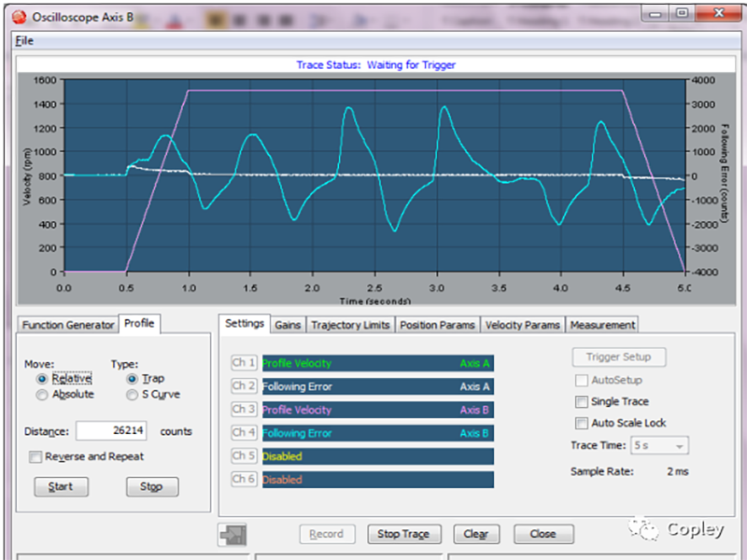Switch to the Function Generator tab
Screen dimensions: 747x560
tap(67, 325)
